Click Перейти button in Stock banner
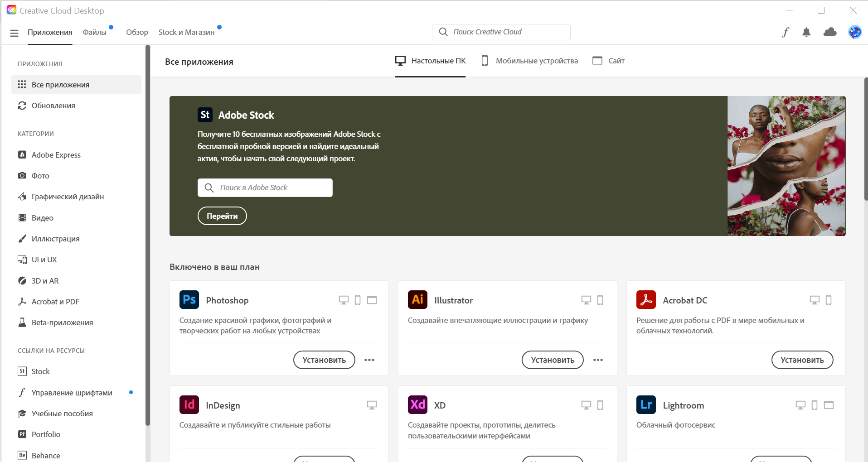The height and width of the screenshot is (462, 868). pyautogui.click(x=222, y=216)
